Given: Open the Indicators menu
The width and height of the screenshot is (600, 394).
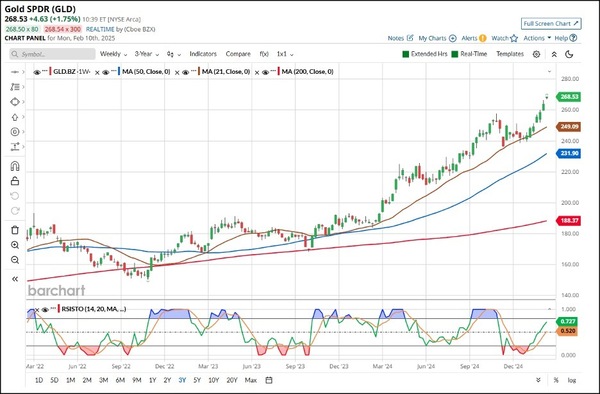Looking at the screenshot, I should 203,54.
